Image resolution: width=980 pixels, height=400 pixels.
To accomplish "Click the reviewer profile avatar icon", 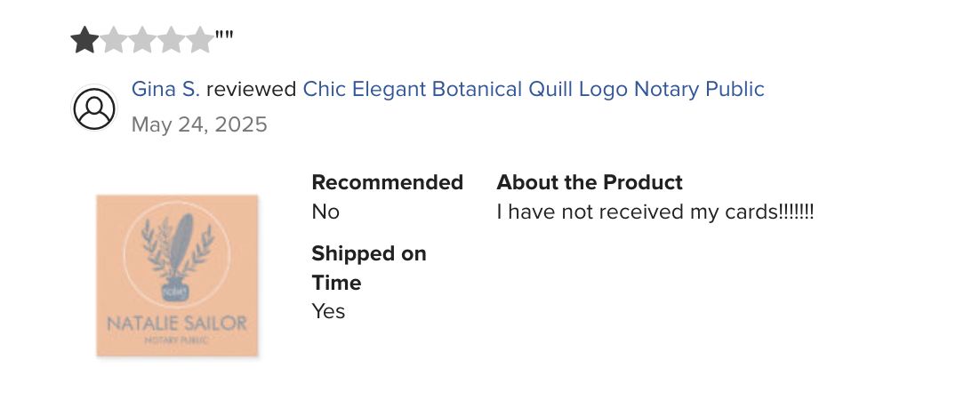I will 94,108.
